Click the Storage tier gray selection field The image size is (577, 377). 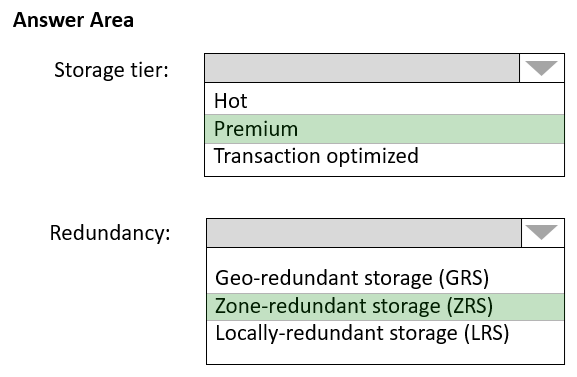(362, 68)
